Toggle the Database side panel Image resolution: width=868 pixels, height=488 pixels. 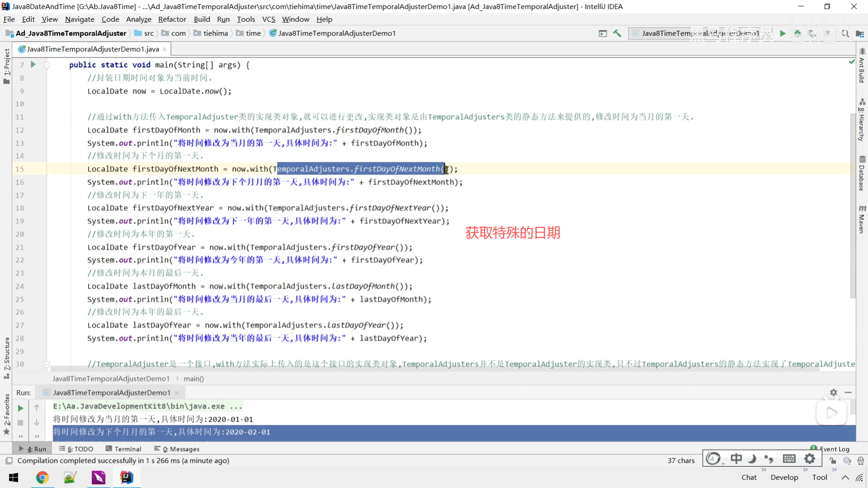click(x=862, y=174)
